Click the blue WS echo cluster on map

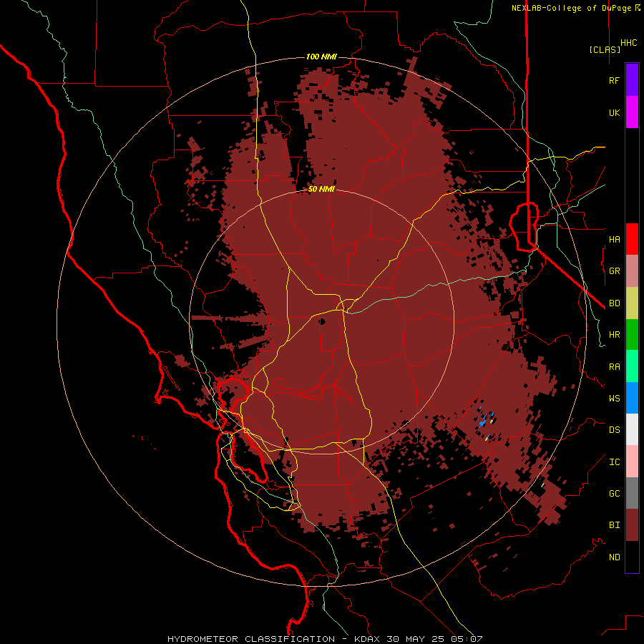(484, 421)
